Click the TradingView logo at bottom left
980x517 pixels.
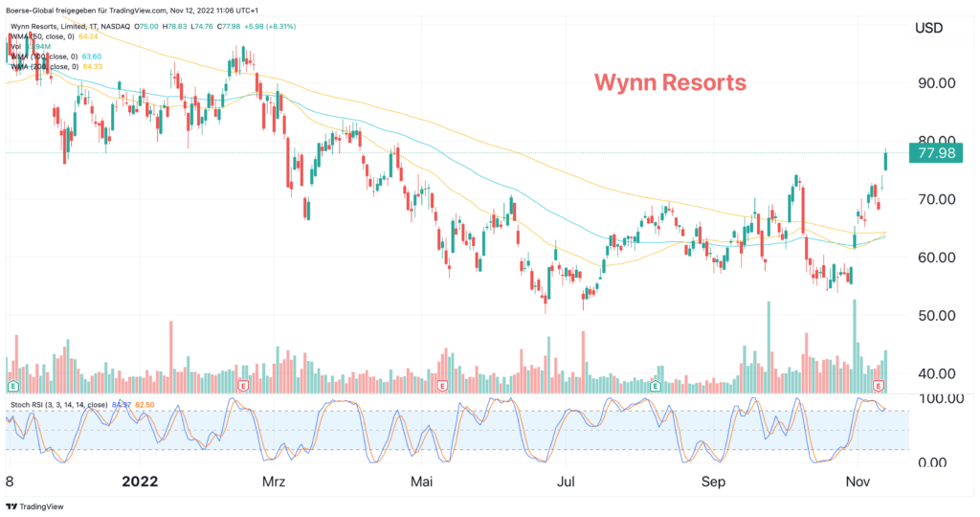[x=35, y=506]
